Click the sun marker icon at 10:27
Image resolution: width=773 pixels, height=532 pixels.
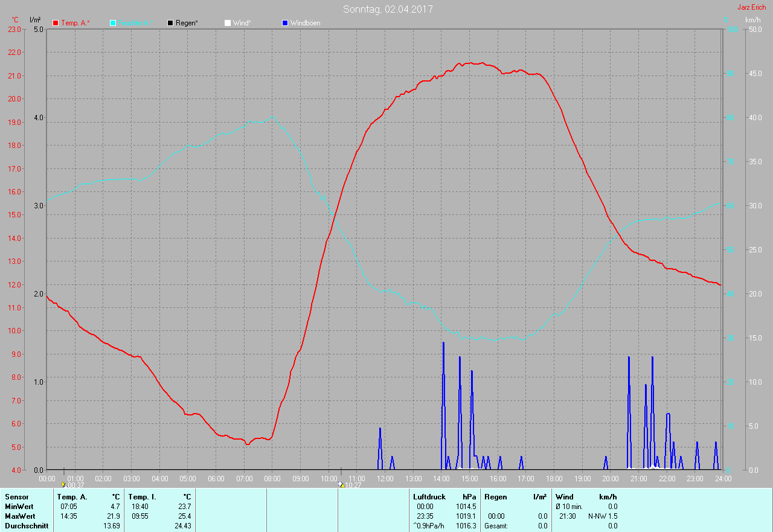pos(341,485)
